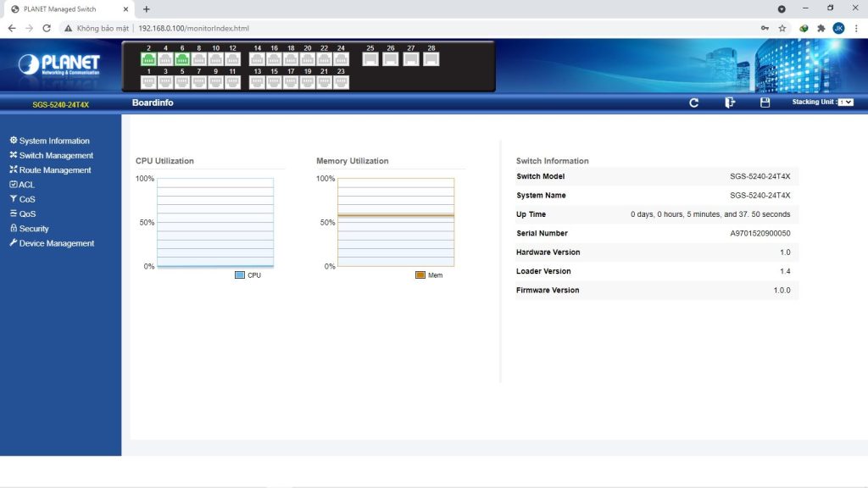Click port 19 icon on switch panel
Image resolution: width=868 pixels, height=488 pixels.
tap(307, 82)
